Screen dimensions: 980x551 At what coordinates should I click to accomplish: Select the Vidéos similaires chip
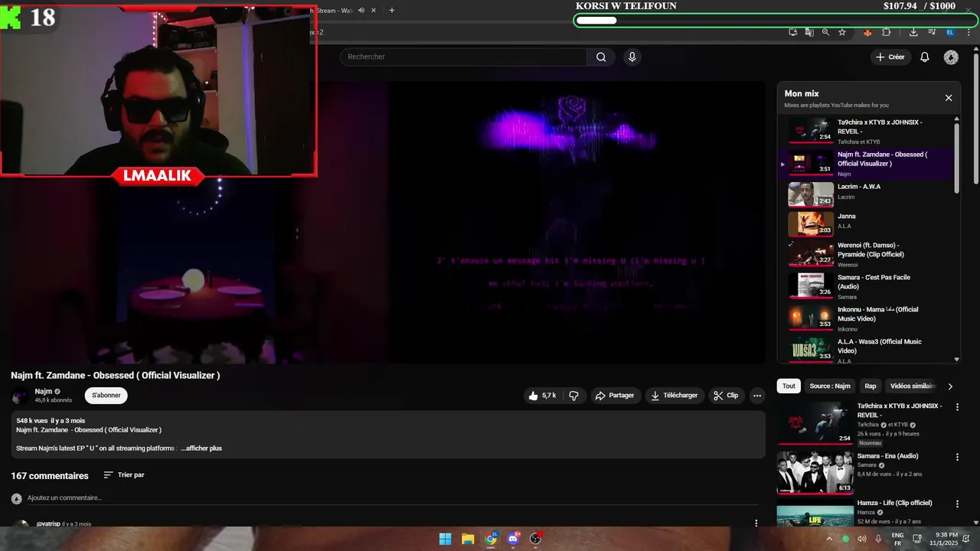click(913, 386)
